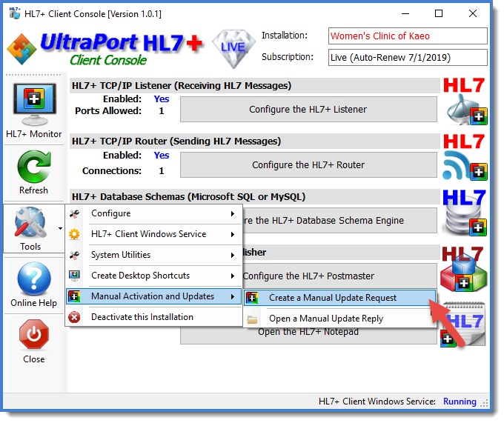This screenshot has height=423, width=504.
Task: Open the Configure menu item
Action: click(154, 213)
